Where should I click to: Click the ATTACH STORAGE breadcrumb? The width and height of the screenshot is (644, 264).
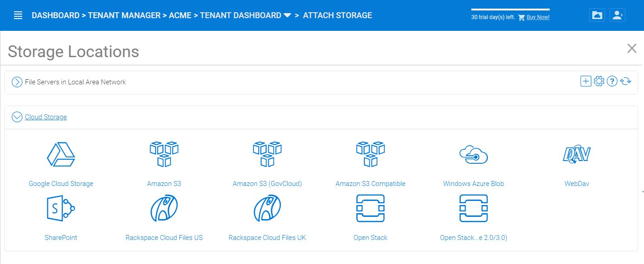pyautogui.click(x=338, y=15)
